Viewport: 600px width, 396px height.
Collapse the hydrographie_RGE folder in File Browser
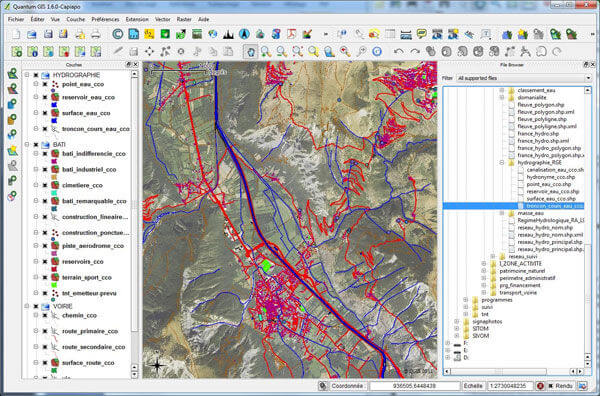pos(502,163)
